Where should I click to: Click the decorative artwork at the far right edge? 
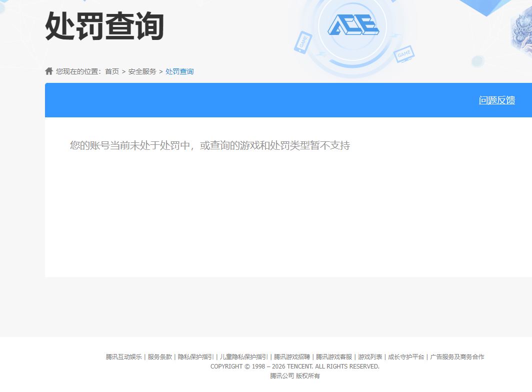(522, 30)
